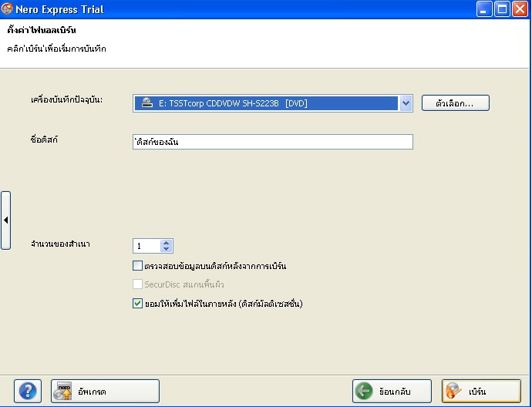Click the number of copies field
532x407 pixels.
pos(147,246)
